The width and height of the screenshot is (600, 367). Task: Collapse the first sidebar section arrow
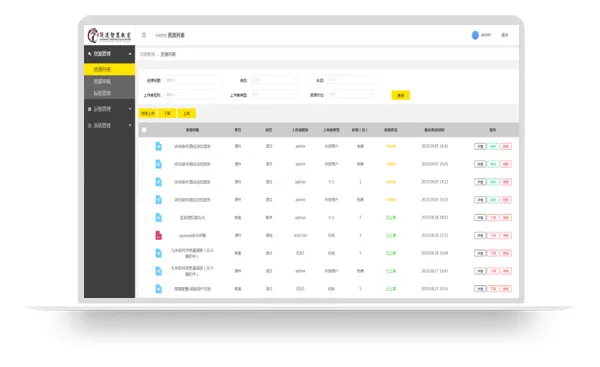130,54
